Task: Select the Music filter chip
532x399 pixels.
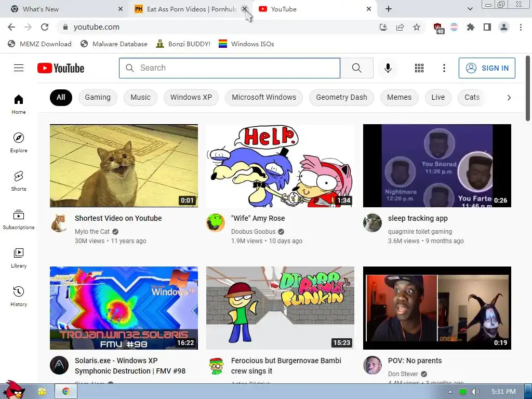Action: click(x=140, y=97)
